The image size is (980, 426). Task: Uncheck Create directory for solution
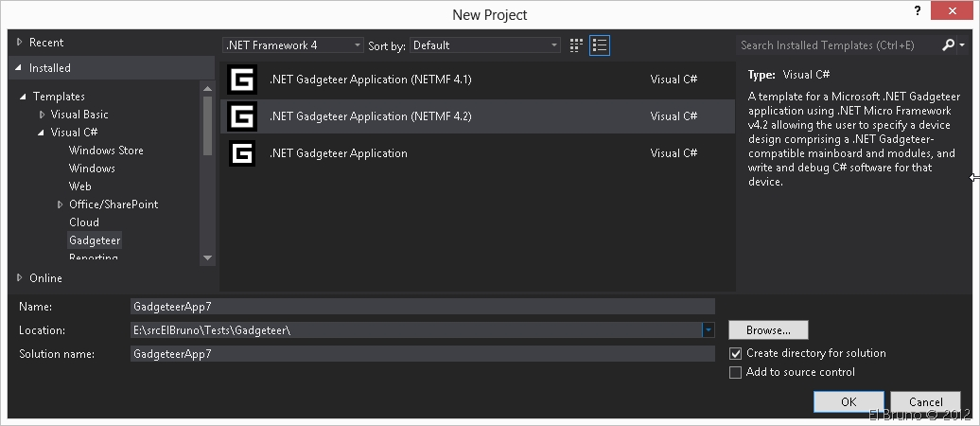pyautogui.click(x=736, y=353)
